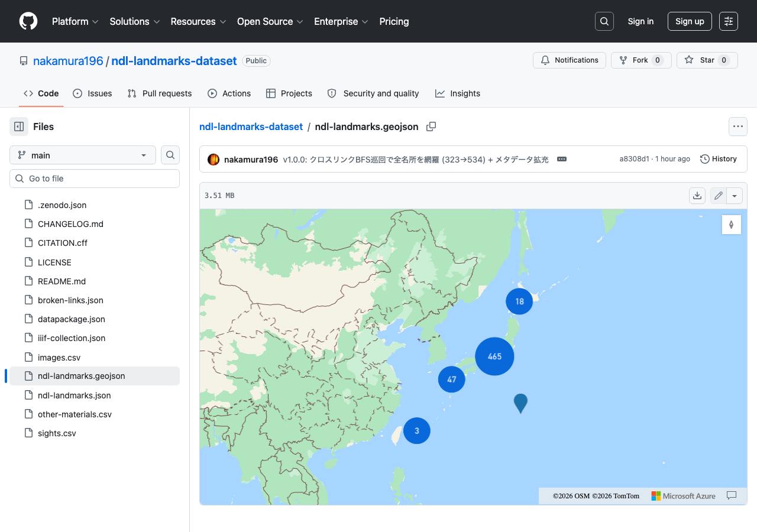
Task: Open the Open Source menu
Action: pyautogui.click(x=270, y=21)
